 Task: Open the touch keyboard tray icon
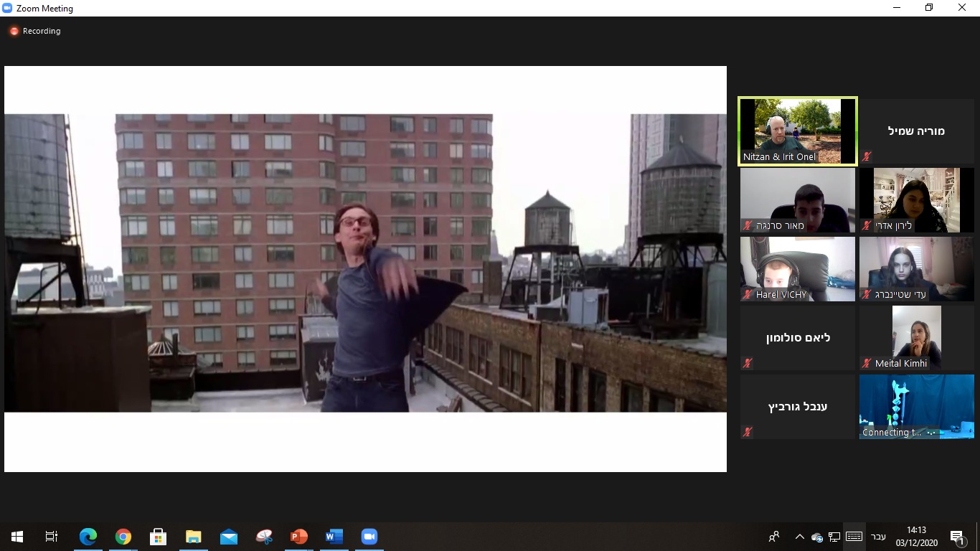coord(854,537)
